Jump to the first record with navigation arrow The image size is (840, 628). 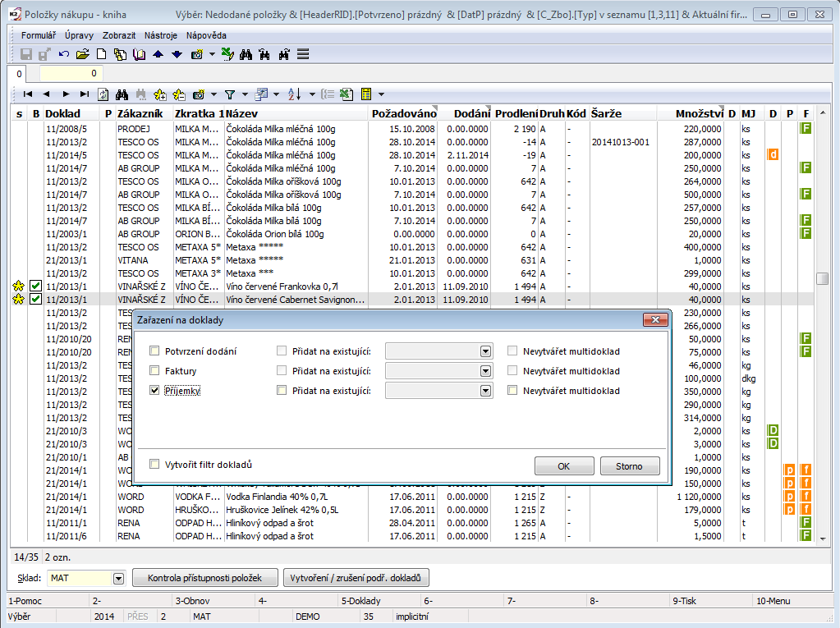click(x=28, y=94)
